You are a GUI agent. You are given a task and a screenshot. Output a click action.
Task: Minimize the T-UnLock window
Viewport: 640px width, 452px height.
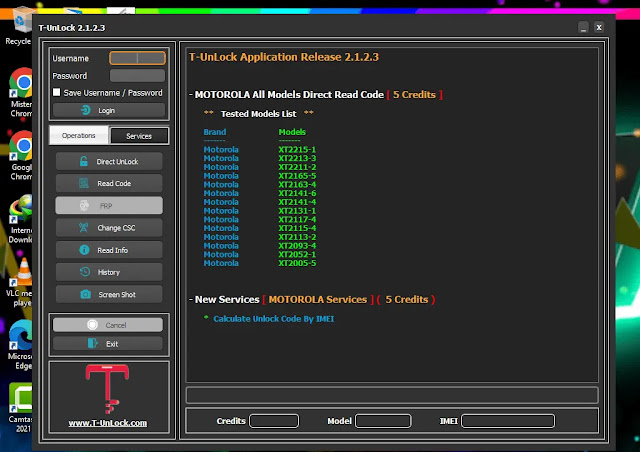pyautogui.click(x=583, y=27)
